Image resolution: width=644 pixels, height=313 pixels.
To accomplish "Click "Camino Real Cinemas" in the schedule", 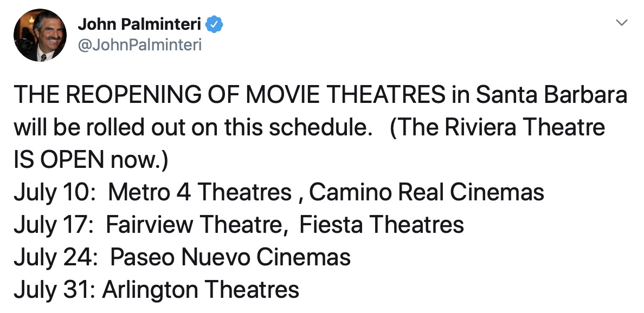I will 427,193.
